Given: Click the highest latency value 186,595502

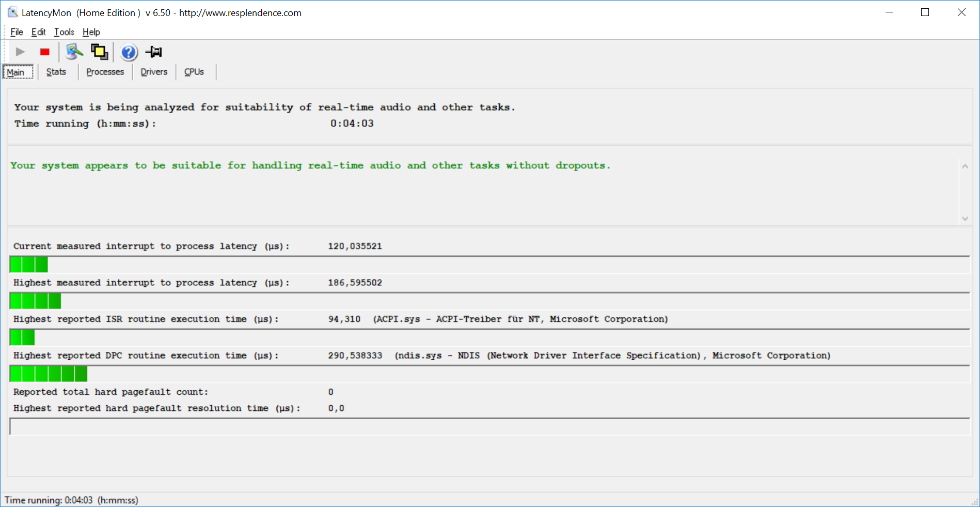Looking at the screenshot, I should pos(355,283).
